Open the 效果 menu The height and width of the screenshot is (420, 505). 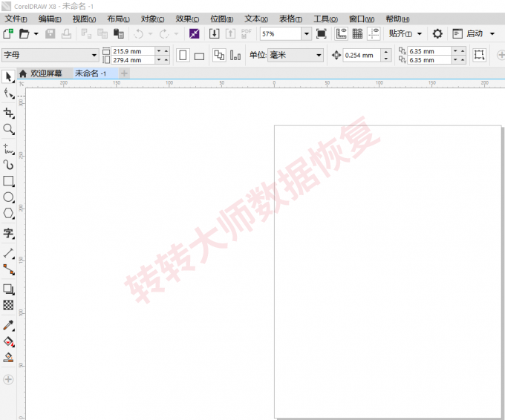tap(187, 19)
